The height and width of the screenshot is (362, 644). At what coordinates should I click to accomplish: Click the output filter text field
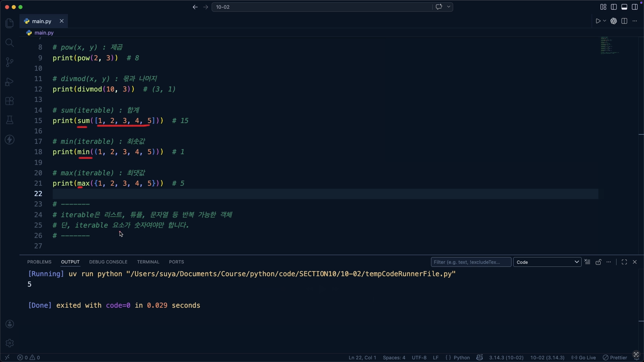(x=471, y=262)
